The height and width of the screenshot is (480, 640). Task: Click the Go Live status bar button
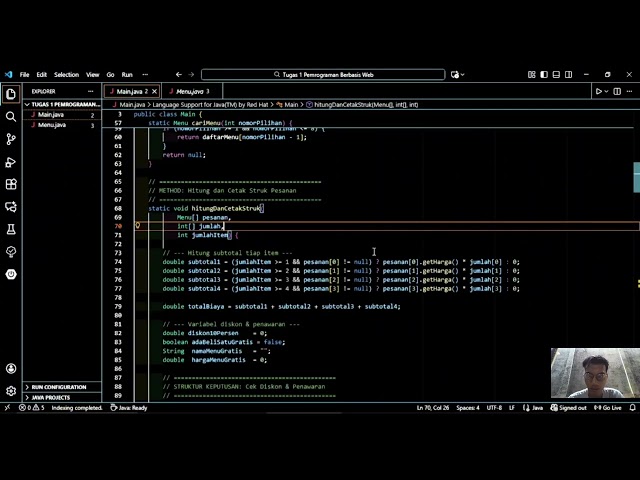pos(608,408)
